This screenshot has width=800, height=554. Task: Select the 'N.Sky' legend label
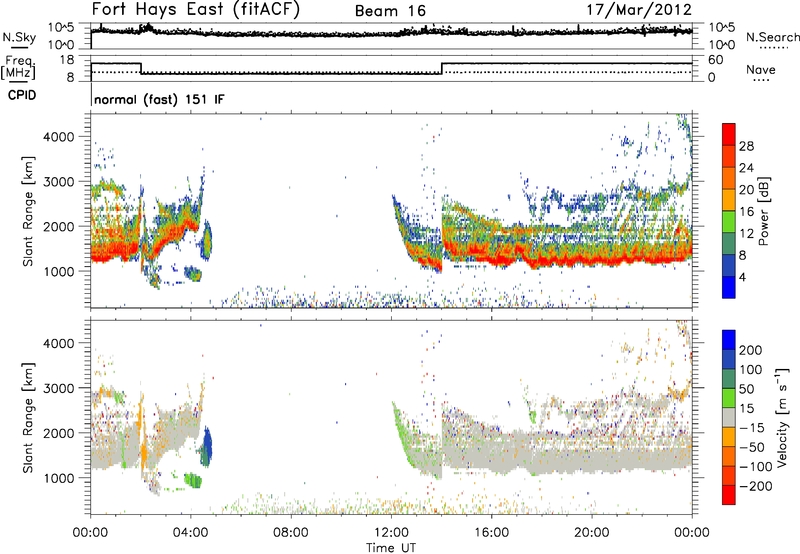coord(19,37)
